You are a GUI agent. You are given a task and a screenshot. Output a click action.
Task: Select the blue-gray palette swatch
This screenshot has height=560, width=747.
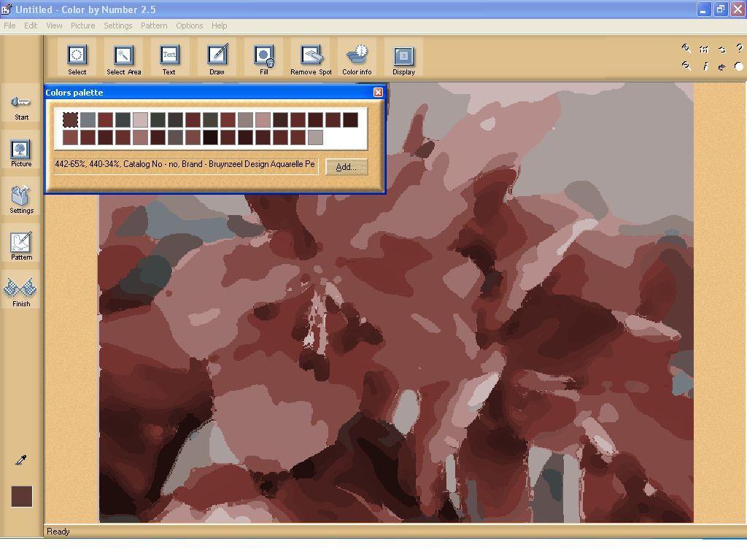88,120
